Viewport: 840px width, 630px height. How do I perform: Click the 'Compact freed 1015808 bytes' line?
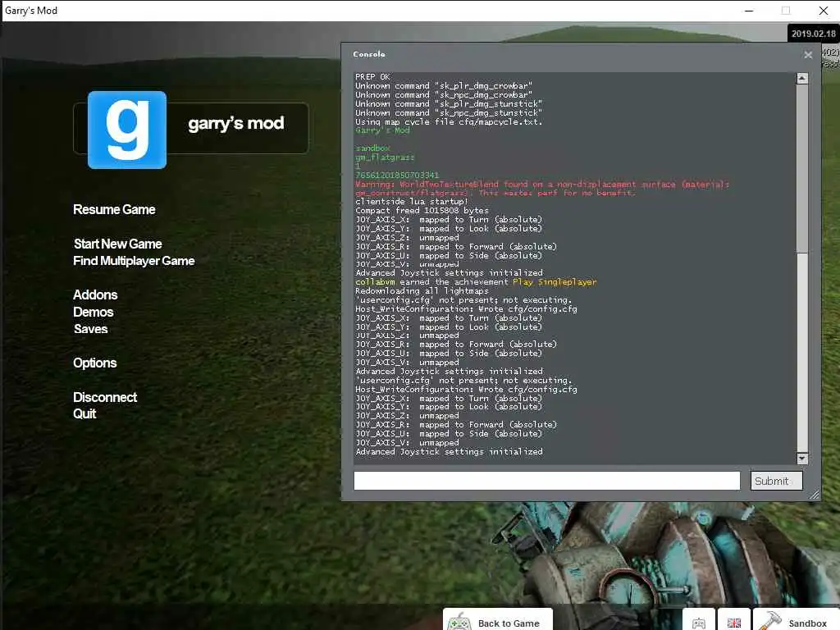[x=422, y=211]
